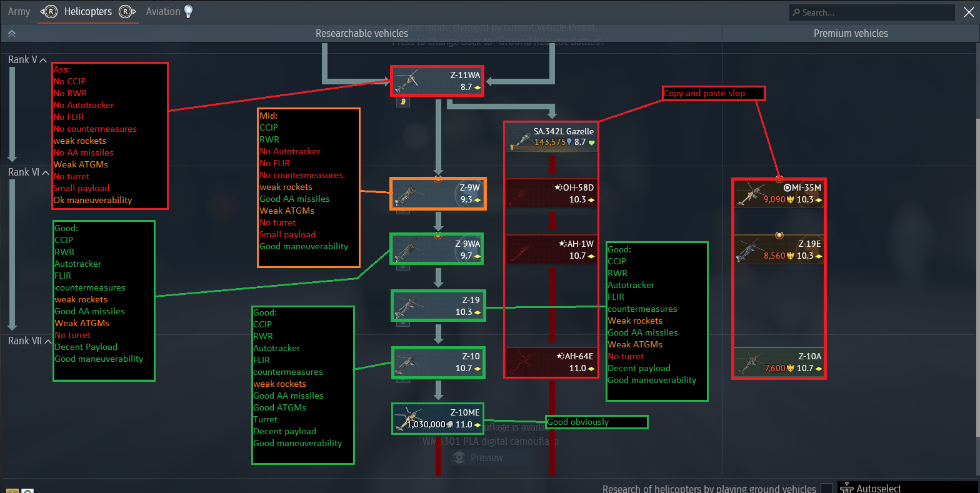
Task: Click the Search input field
Action: (x=872, y=12)
